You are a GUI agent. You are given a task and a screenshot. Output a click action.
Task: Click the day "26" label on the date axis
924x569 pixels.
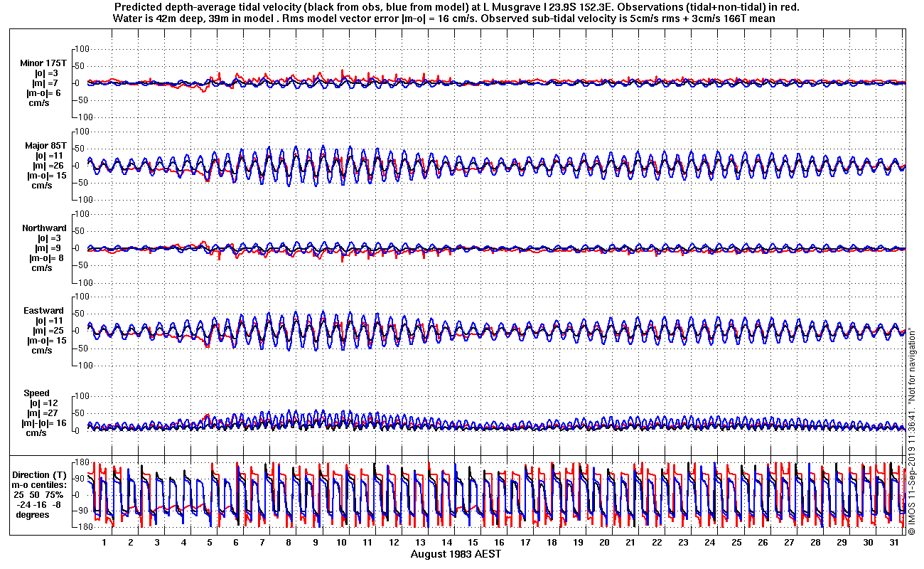coord(763,542)
